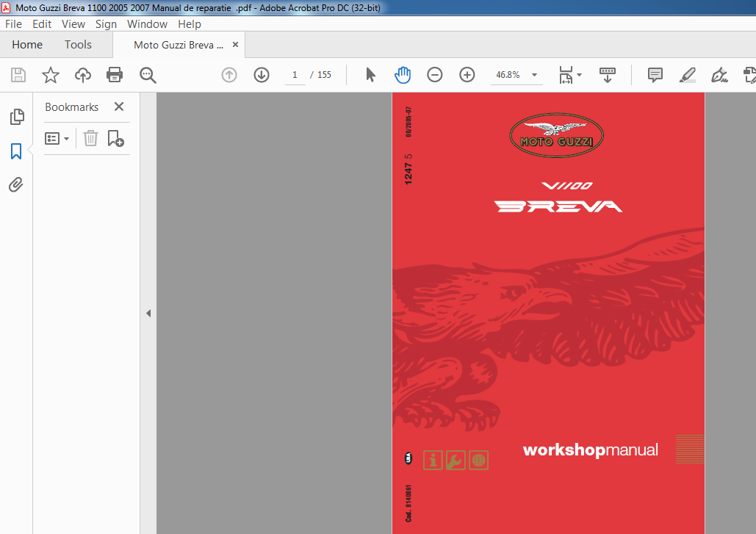756x534 pixels.
Task: Expand page fit options dropdown arrow
Action: point(580,75)
